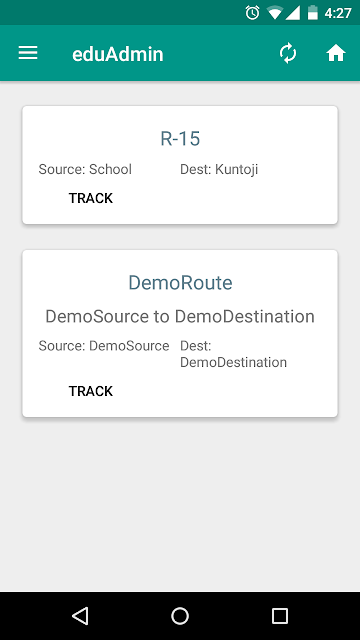Tap 'DemoSource to DemoDestination' subtitle
This screenshot has width=360, height=640.
[180, 316]
